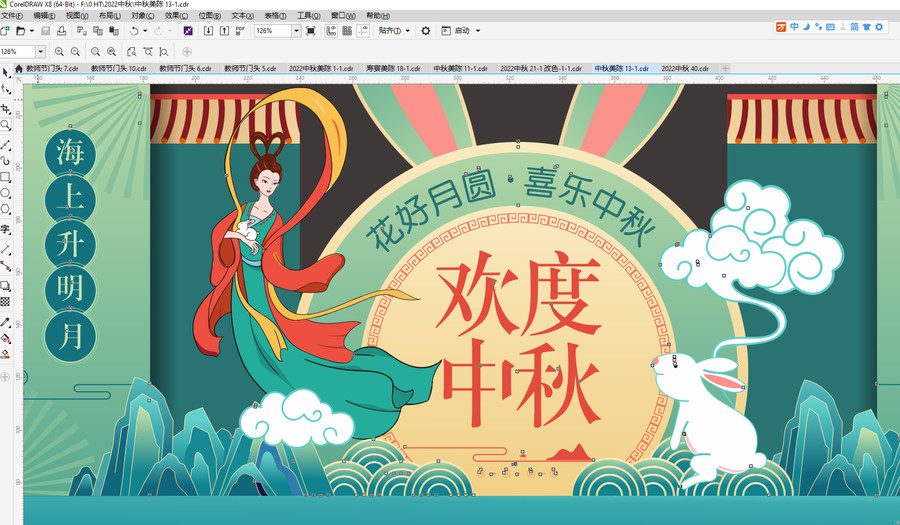Select the Interactive Fill tool
The image size is (900, 525).
pos(5,339)
